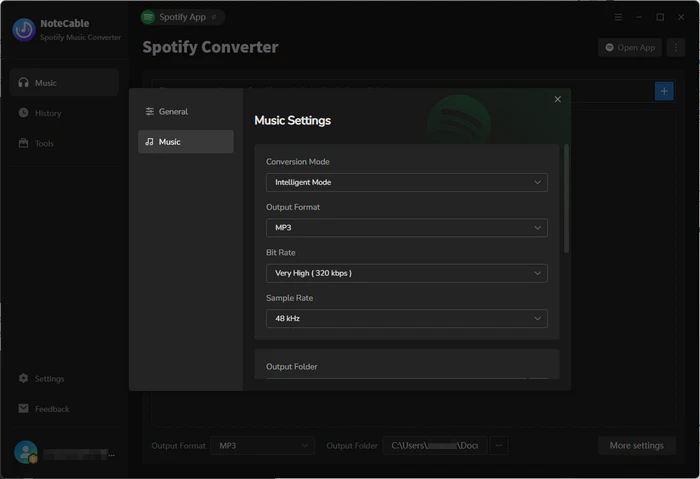700x479 pixels.
Task: Select the Music settings tab
Action: point(186,142)
